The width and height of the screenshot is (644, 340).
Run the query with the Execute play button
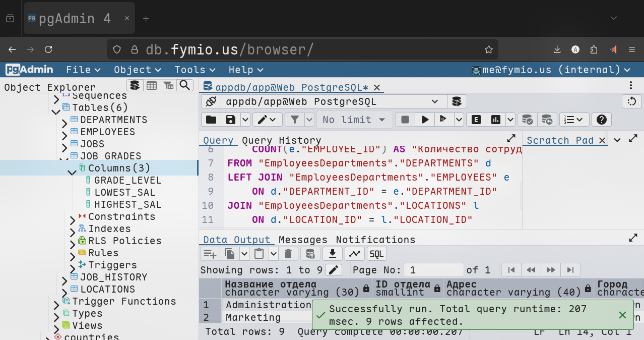click(x=425, y=120)
